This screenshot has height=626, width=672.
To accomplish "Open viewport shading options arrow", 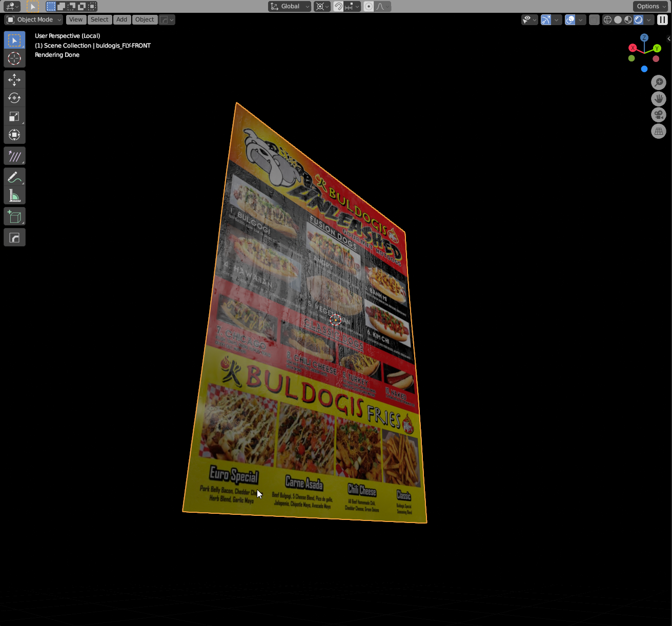I will (649, 19).
